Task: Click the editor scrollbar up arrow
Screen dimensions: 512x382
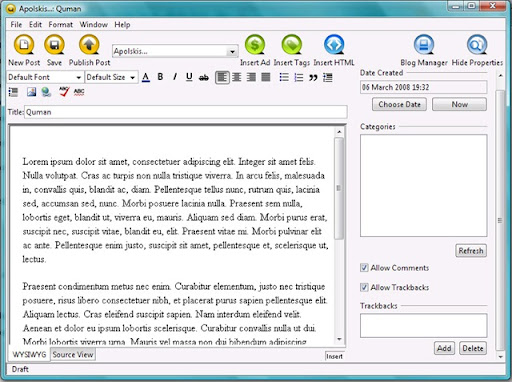Action: [339, 132]
